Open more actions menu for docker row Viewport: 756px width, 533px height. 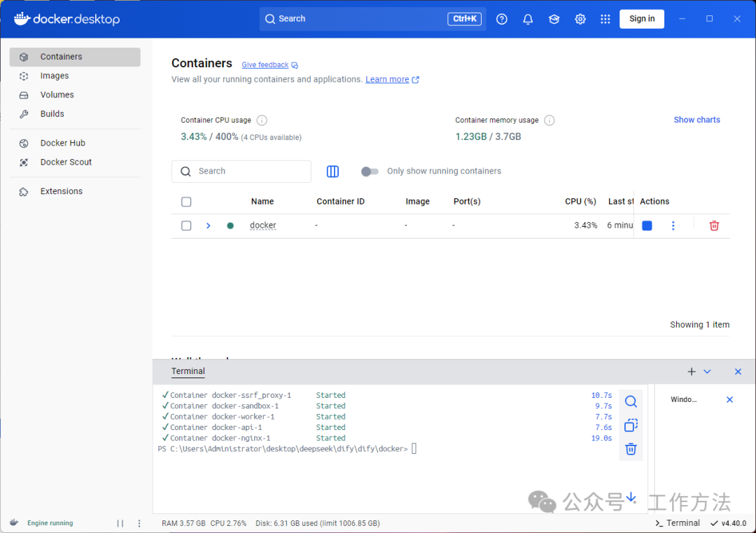(673, 226)
